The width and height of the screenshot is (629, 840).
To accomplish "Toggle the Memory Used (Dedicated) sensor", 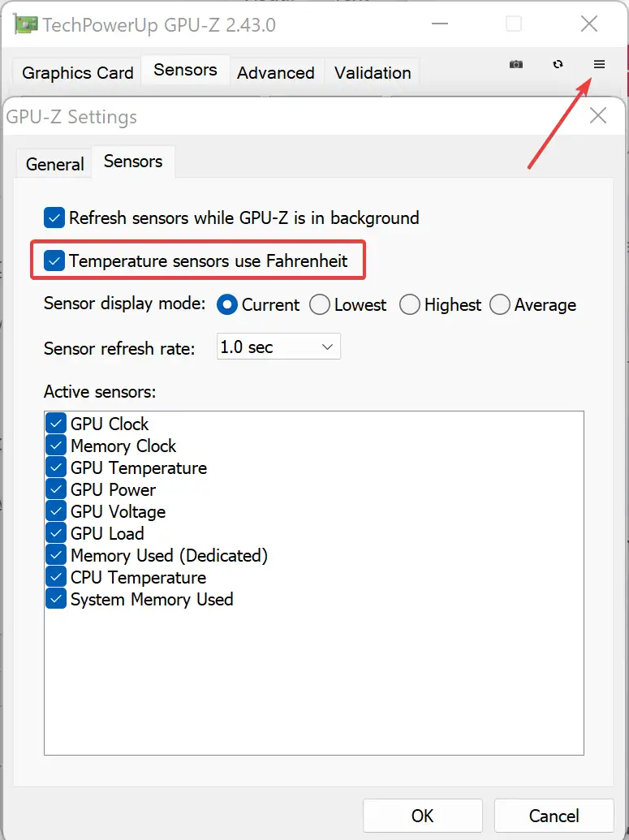I will tap(56, 555).
